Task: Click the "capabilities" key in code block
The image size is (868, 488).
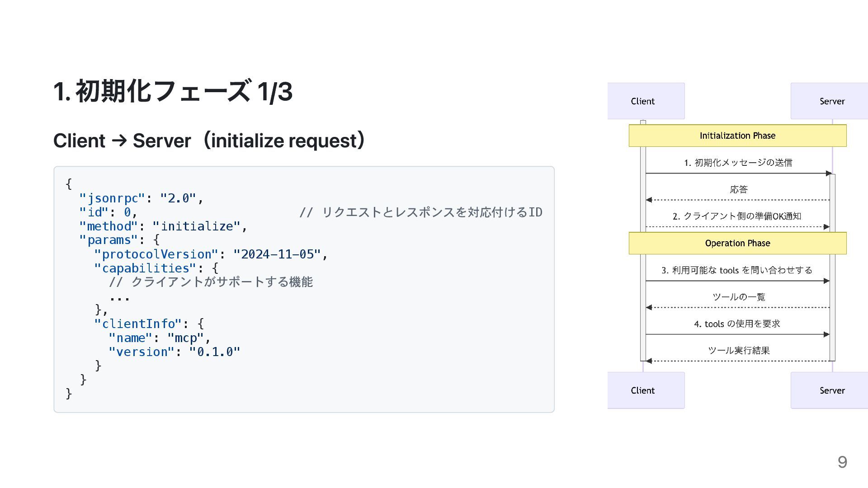Action: point(145,268)
